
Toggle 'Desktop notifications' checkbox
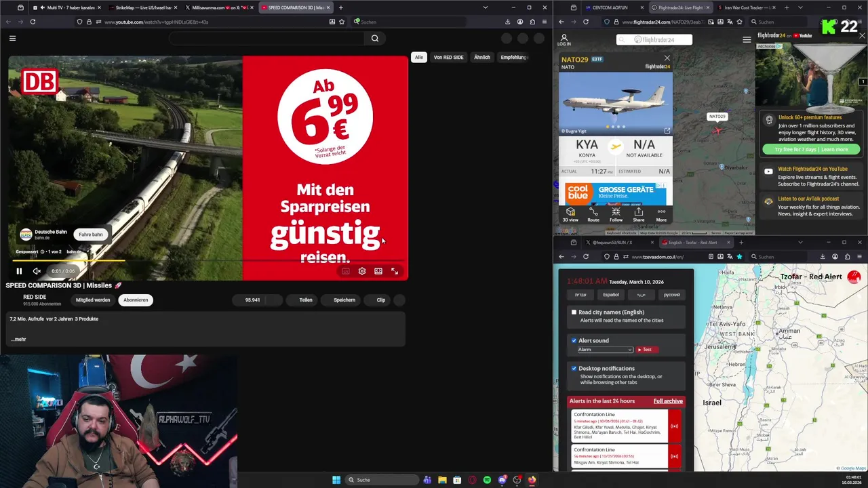point(574,368)
